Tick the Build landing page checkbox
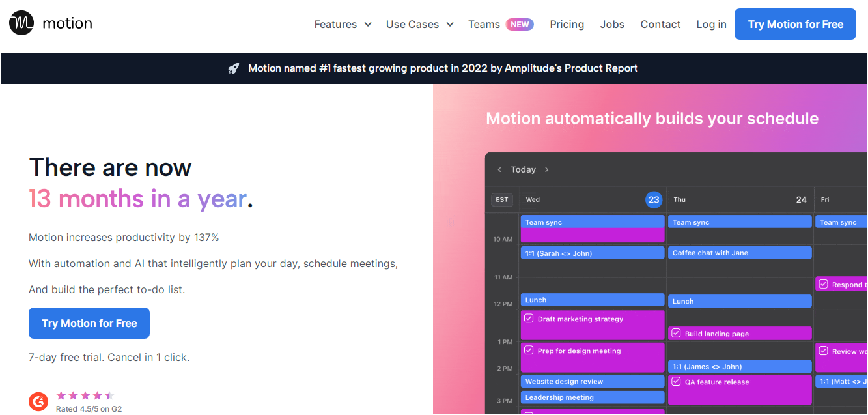The width and height of the screenshot is (868, 415). [x=677, y=334]
